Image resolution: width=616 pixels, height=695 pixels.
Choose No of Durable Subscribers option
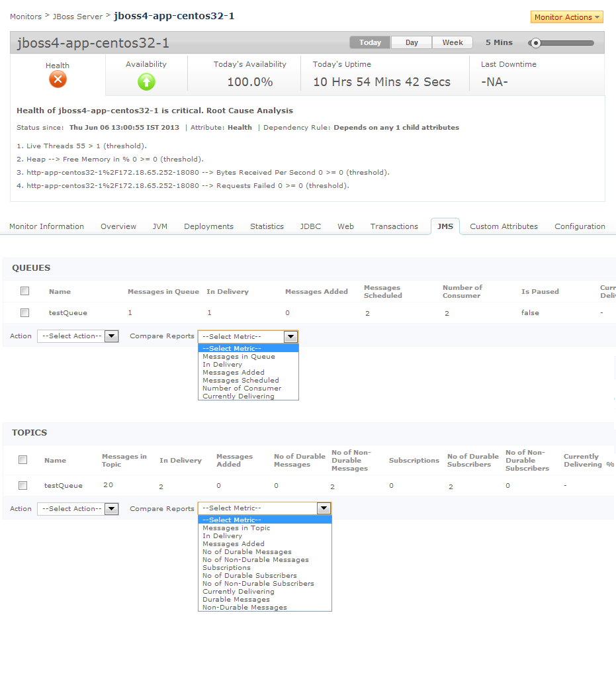point(265,576)
